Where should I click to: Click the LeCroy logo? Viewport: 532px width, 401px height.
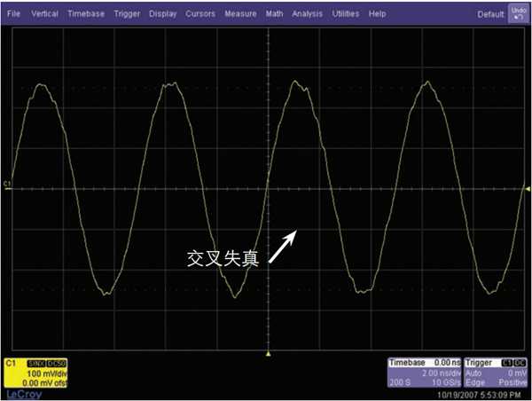(x=24, y=394)
